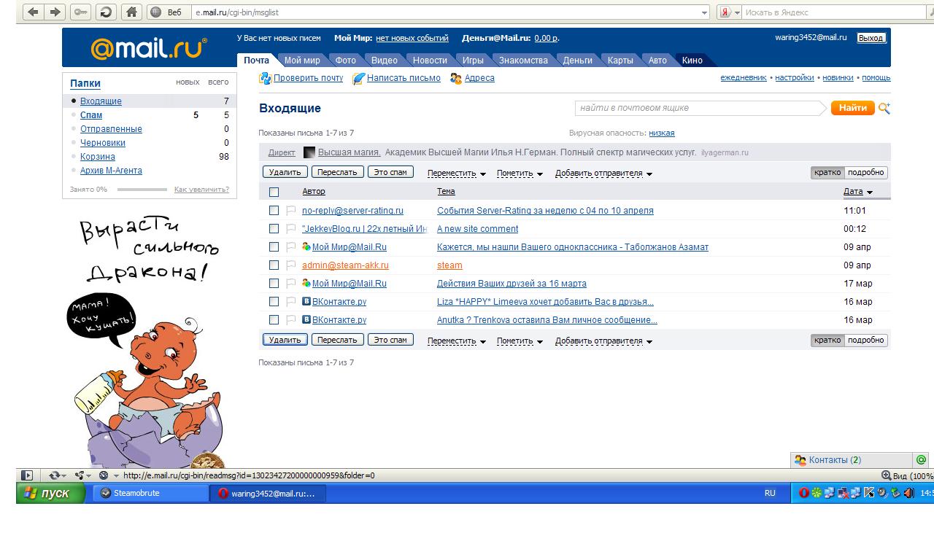Image resolution: width=934 pixels, height=560 pixels.
Task: Click the Yandex search engine icon
Action: click(726, 12)
